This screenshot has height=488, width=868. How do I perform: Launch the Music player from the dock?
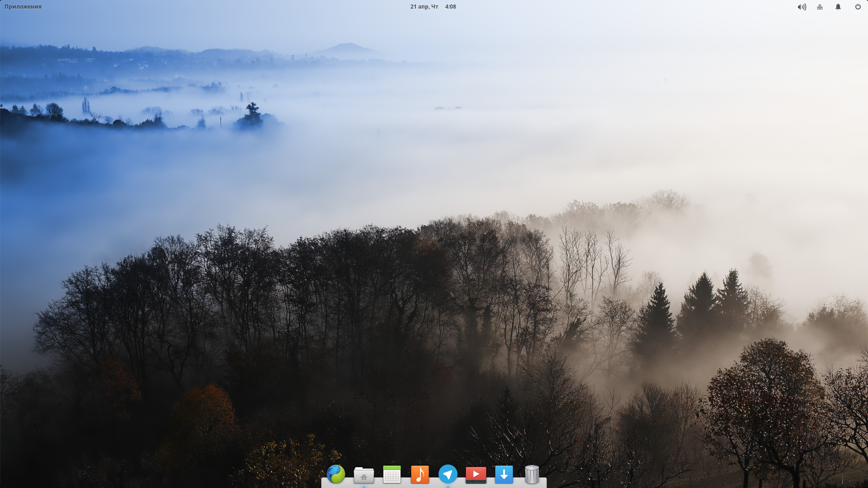coord(420,474)
